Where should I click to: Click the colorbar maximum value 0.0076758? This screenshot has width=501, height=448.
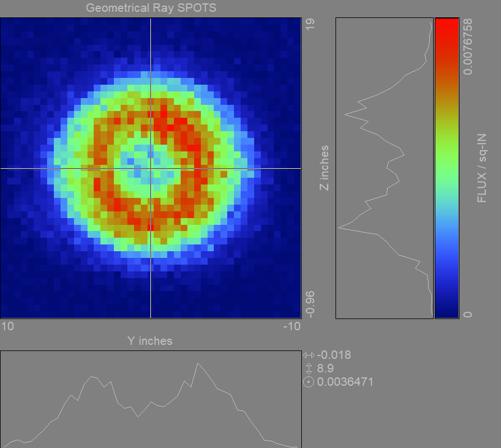coord(467,47)
